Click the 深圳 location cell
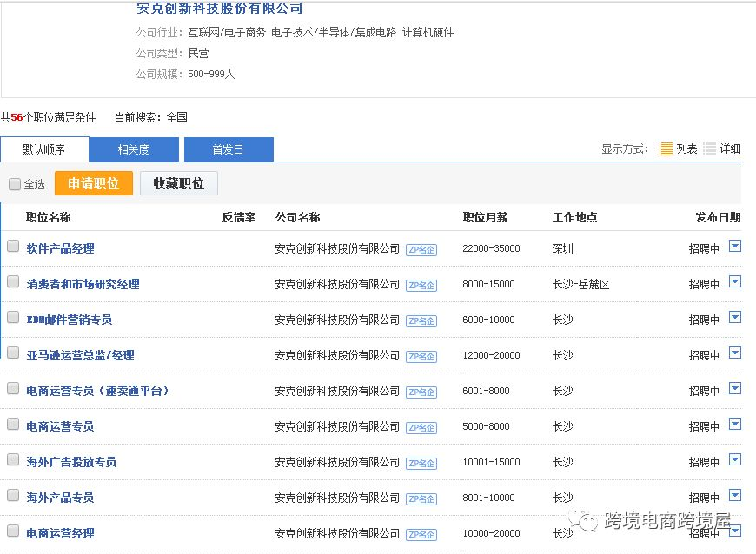 (563, 248)
